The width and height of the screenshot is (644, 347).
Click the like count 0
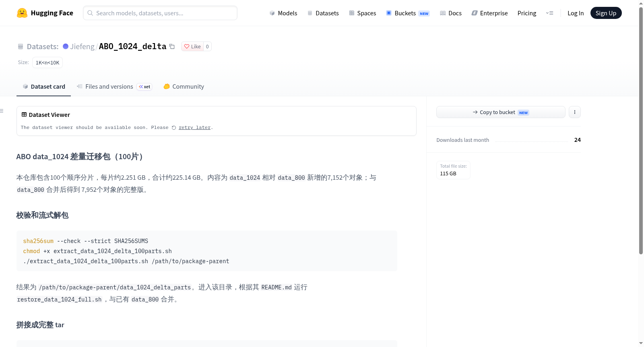[207, 46]
